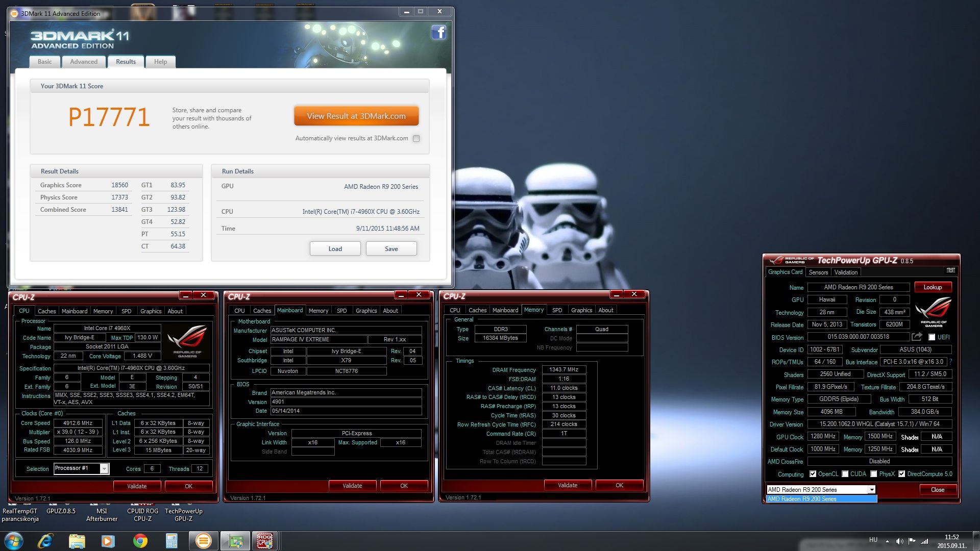980x551 pixels.
Task: Enable automatically view results checkbox
Action: pos(416,138)
